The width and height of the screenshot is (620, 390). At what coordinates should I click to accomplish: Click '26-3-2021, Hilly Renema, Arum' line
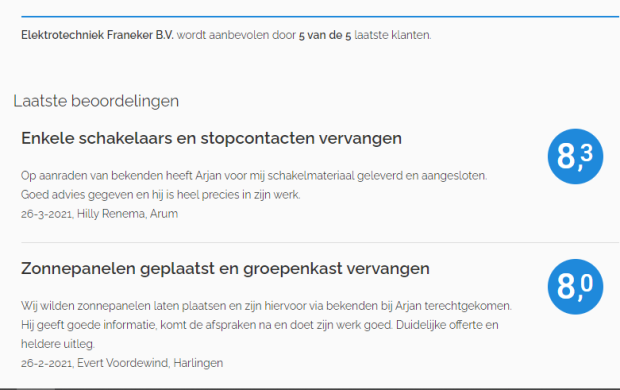pyautogui.click(x=99, y=214)
